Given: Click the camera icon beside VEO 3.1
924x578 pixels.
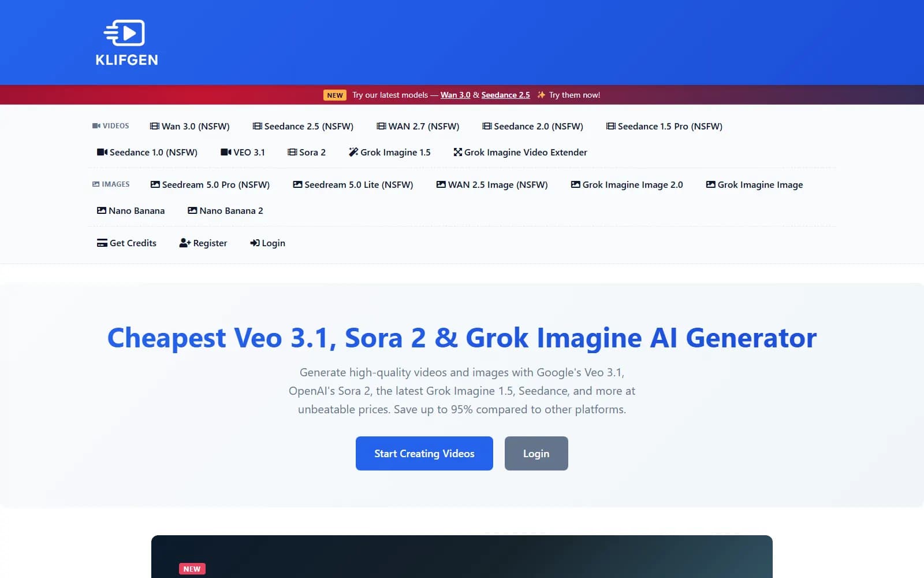Looking at the screenshot, I should pyautogui.click(x=226, y=152).
